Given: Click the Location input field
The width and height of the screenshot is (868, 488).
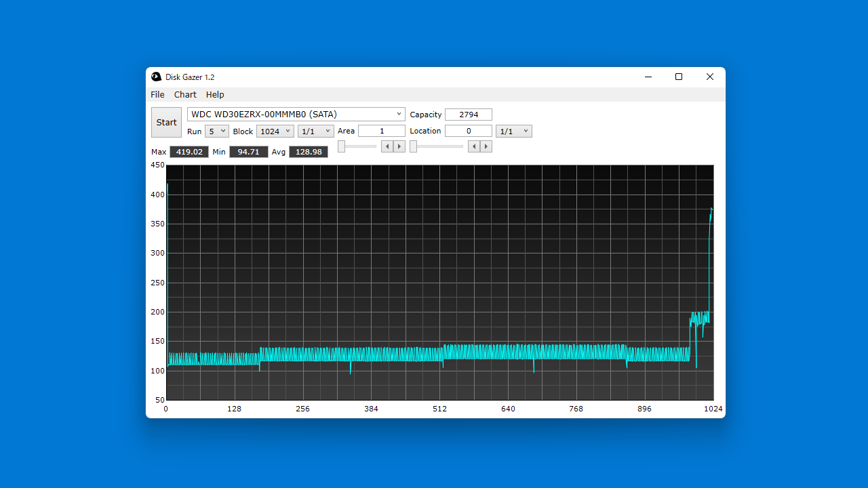Looking at the screenshot, I should pos(469,131).
